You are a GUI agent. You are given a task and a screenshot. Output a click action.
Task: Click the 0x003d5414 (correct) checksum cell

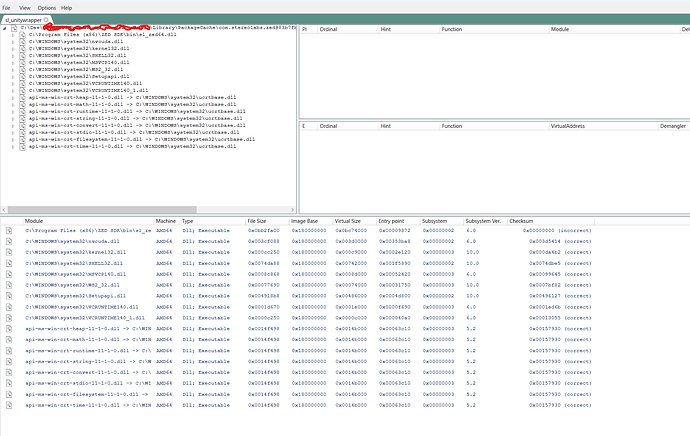coord(560,242)
